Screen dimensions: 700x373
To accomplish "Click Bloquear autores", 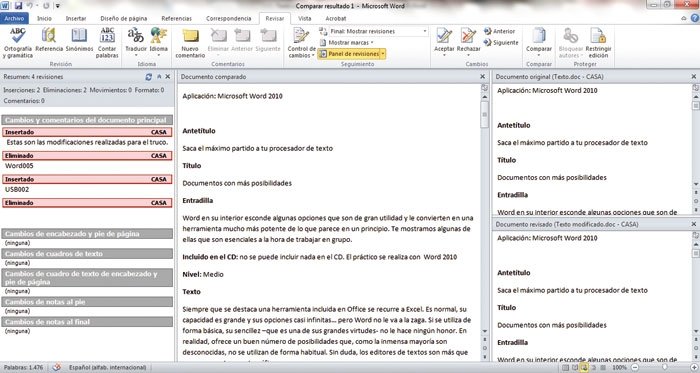I will click(x=571, y=42).
